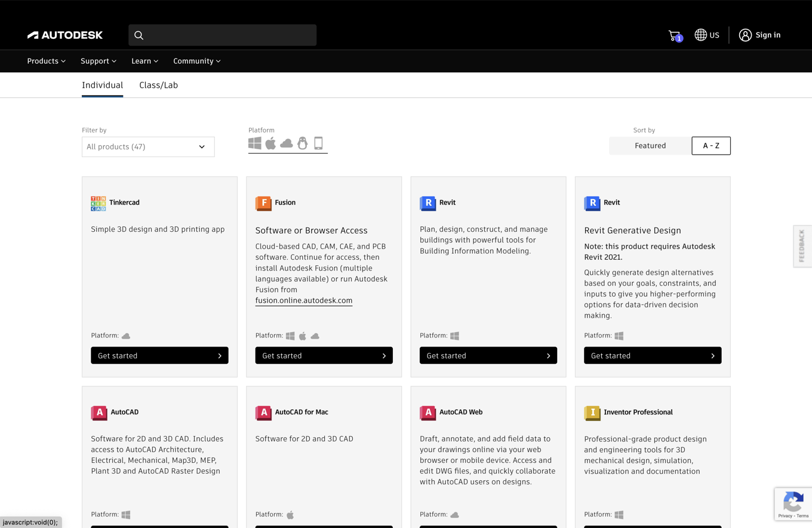Get started with first Revit card
Viewport: 812px width, 528px height.
[488, 355]
